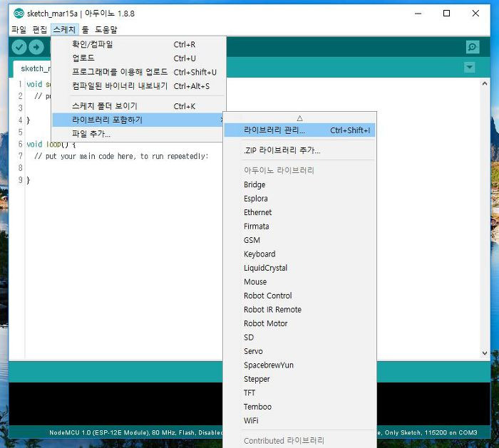Close the 스케치 menu in the menu bar
The height and width of the screenshot is (448, 499).
point(65,30)
